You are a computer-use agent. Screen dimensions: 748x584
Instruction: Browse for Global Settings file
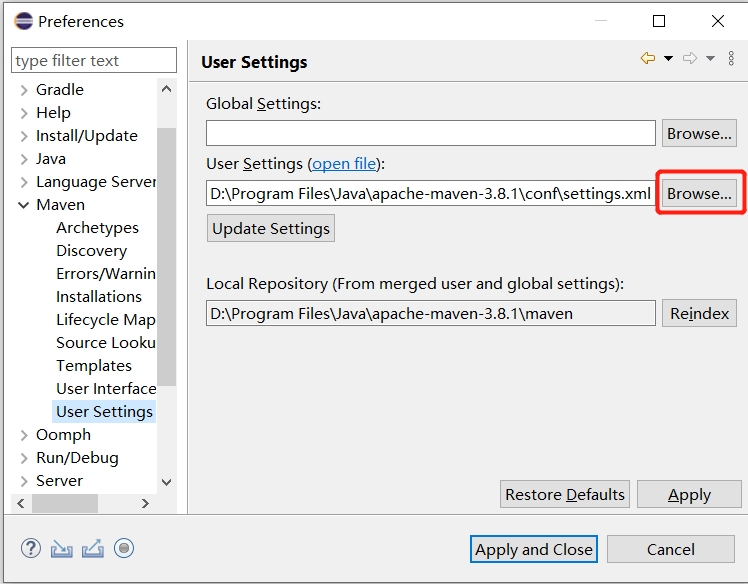tap(699, 133)
